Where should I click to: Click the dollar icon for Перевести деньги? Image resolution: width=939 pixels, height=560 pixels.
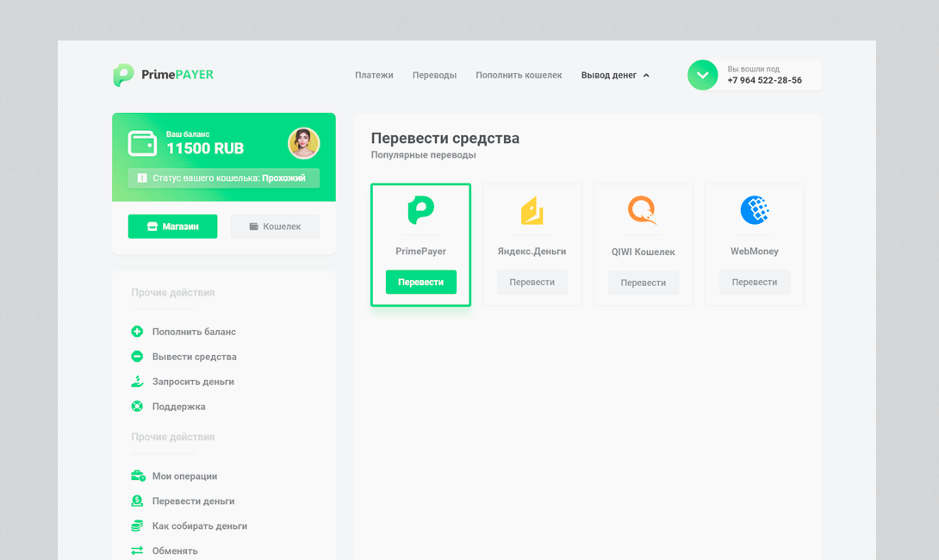(x=137, y=501)
